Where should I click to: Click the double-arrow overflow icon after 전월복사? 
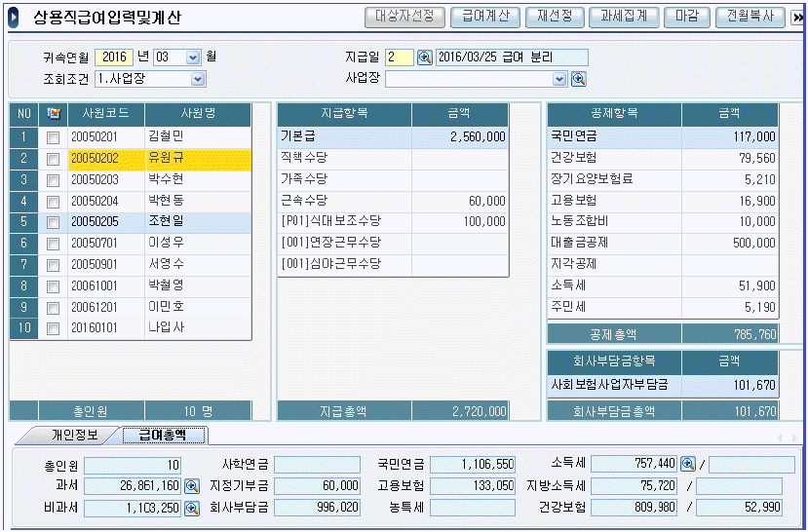797,18
